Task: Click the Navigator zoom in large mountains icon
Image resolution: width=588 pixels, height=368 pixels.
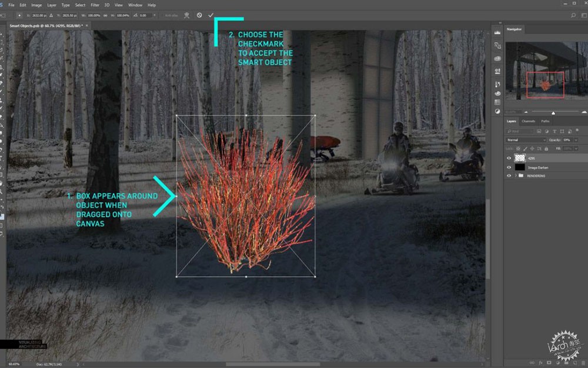Action: point(584,112)
